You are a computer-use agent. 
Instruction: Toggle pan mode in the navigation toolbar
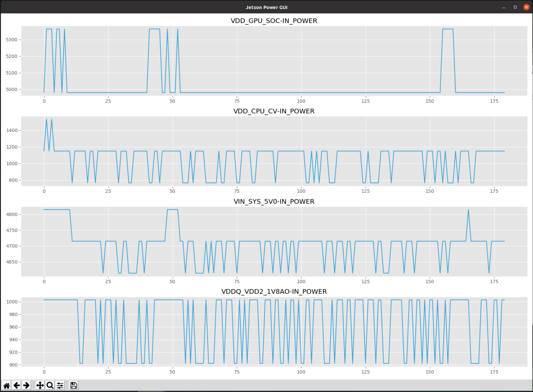pyautogui.click(x=40, y=385)
